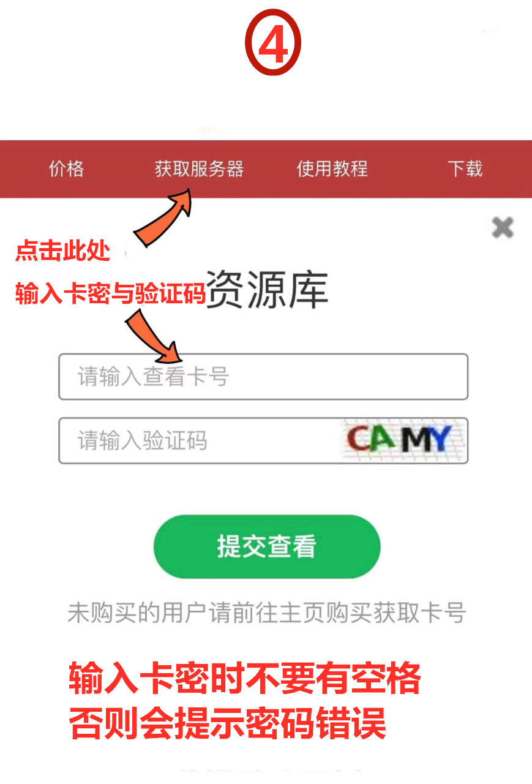Open the 价格 navigation item
Screen dimensions: 532x784
click(66, 168)
